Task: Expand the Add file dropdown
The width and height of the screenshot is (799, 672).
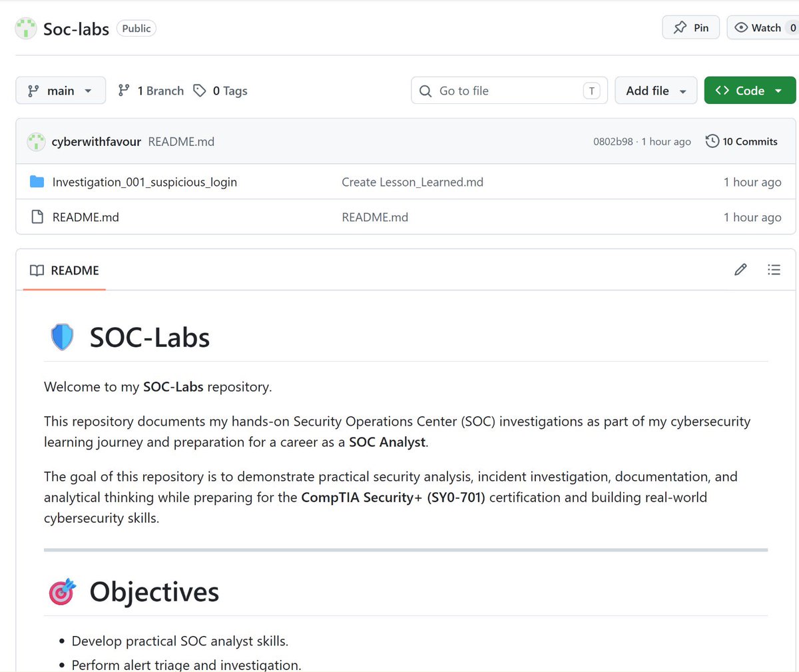Action: [656, 91]
